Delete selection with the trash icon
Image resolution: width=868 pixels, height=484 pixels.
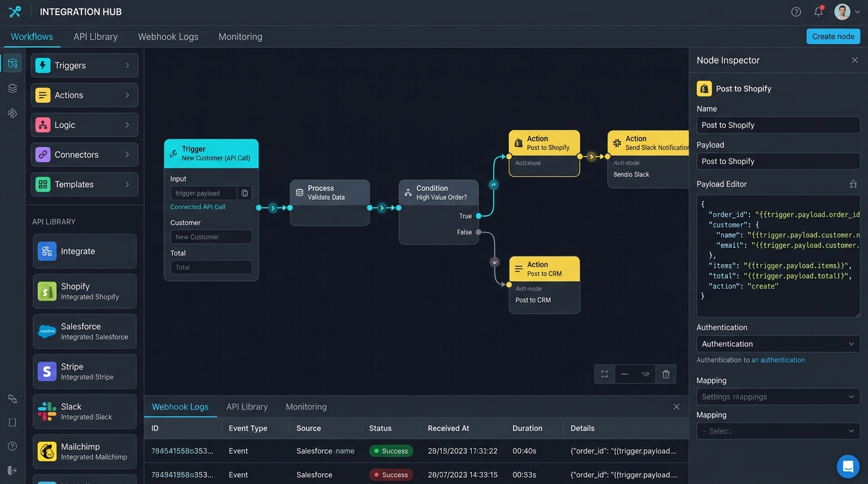[666, 374]
